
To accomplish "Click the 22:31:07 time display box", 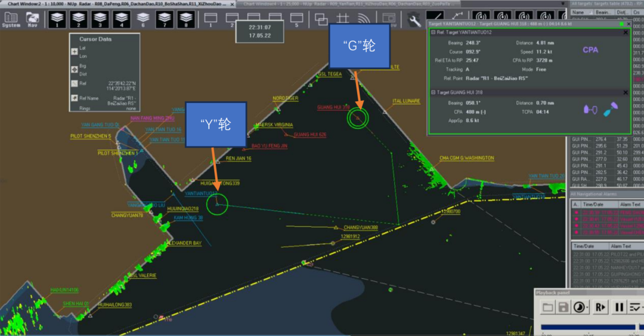I will [259, 32].
